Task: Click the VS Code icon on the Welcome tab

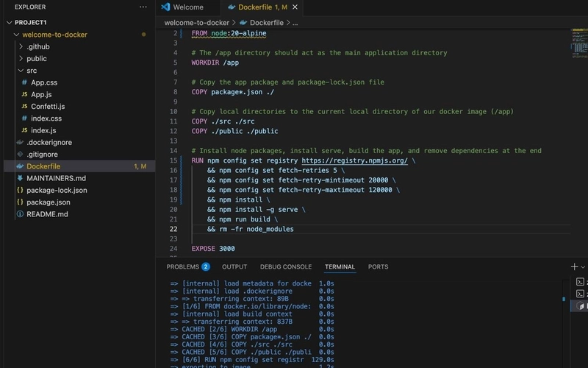Action: [165, 7]
